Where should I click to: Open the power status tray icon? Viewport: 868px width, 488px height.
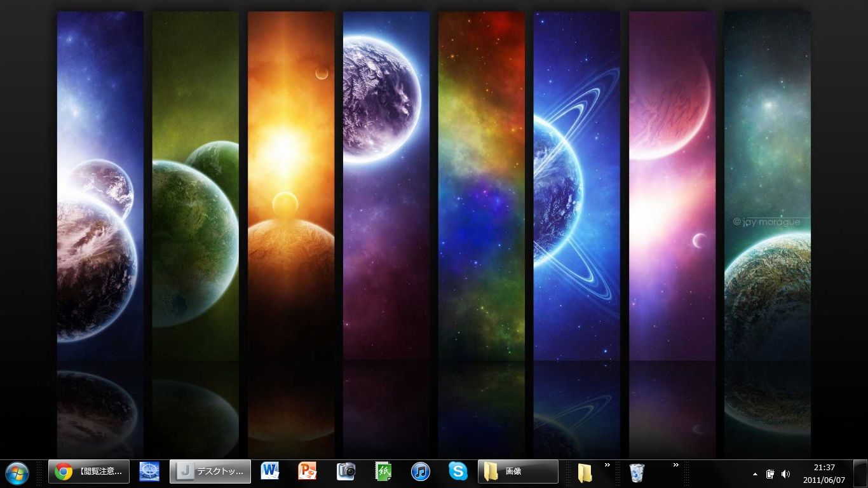coord(770,474)
